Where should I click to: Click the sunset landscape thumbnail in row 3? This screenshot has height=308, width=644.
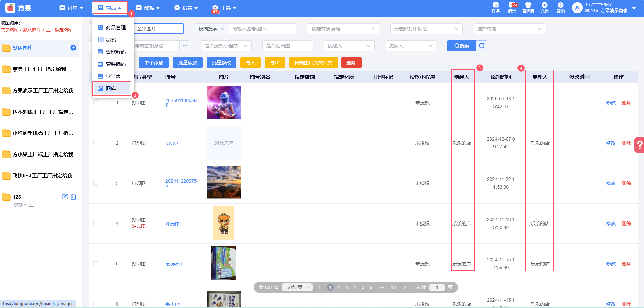(x=224, y=182)
